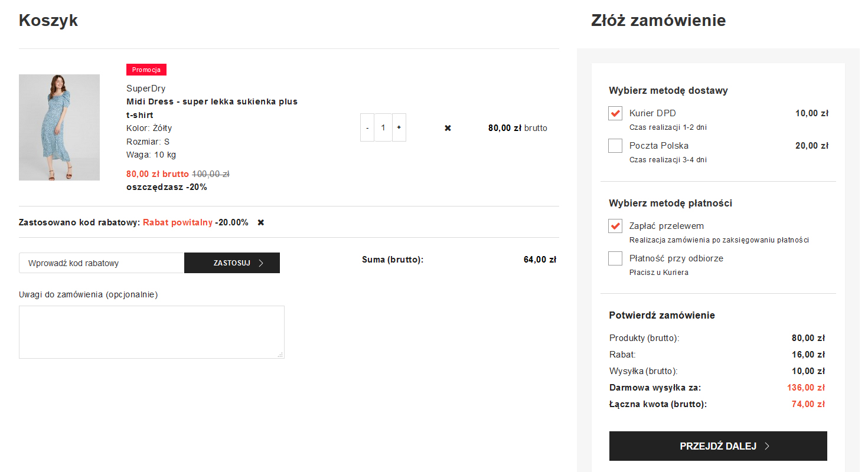Click the red Promocja badge
The image size is (868, 472).
(x=146, y=70)
